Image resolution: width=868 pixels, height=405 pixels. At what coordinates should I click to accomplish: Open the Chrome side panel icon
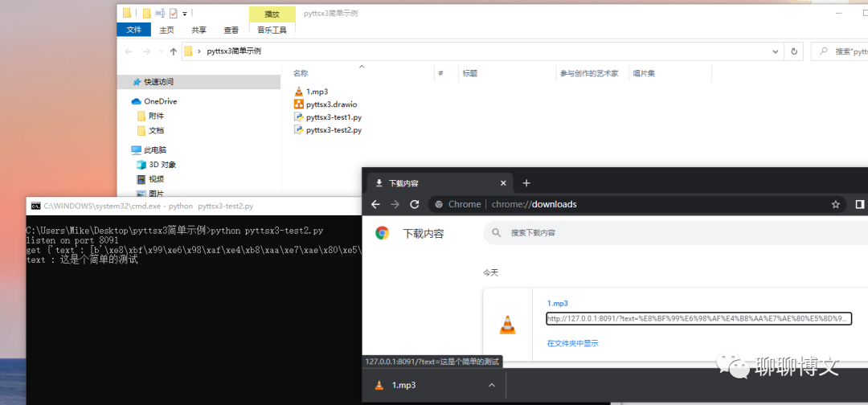tap(860, 204)
